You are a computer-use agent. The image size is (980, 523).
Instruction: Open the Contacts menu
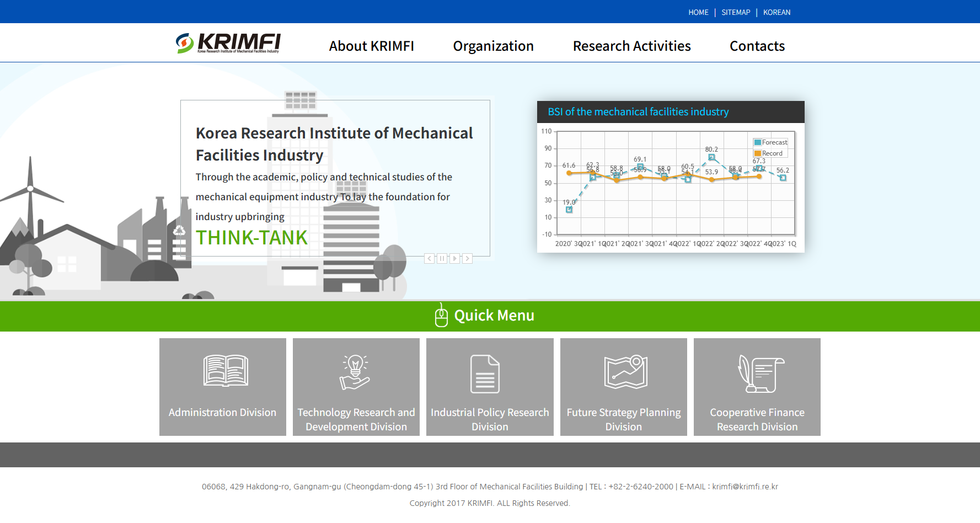coord(757,46)
